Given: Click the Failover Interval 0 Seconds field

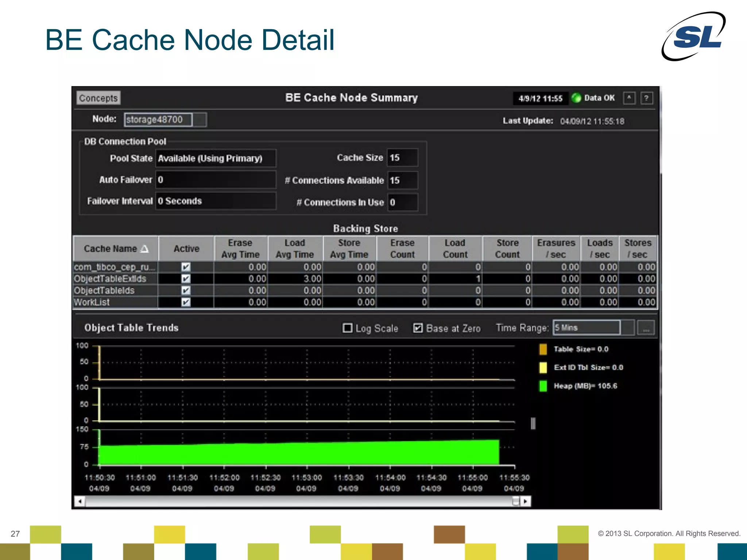Looking at the screenshot, I should pyautogui.click(x=216, y=201).
